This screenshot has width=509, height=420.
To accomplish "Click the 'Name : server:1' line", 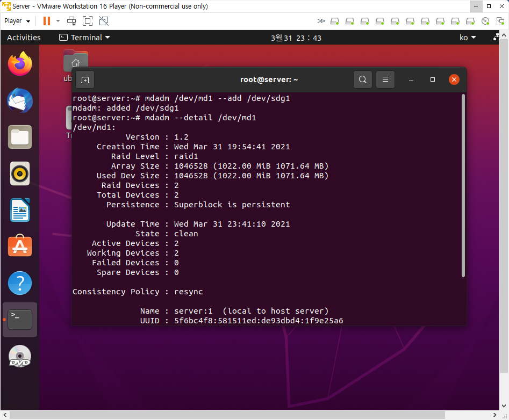I will (x=234, y=311).
